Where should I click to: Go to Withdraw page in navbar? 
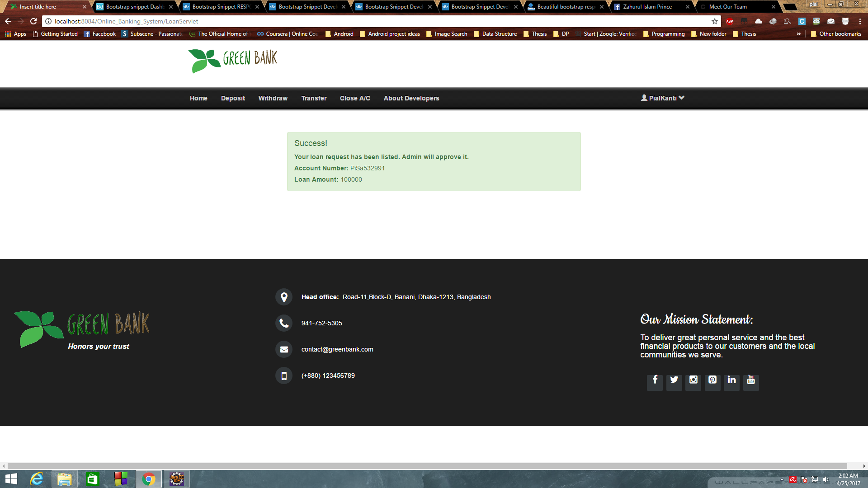(x=273, y=98)
